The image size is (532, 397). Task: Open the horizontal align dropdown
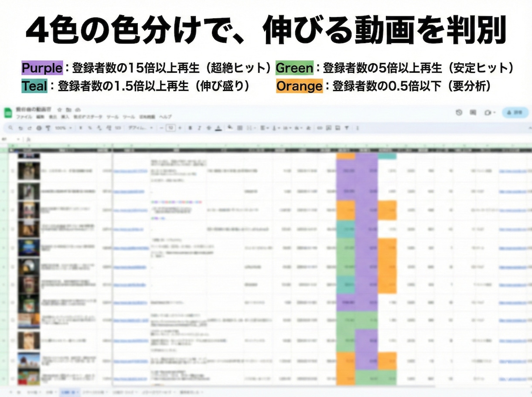(264, 128)
